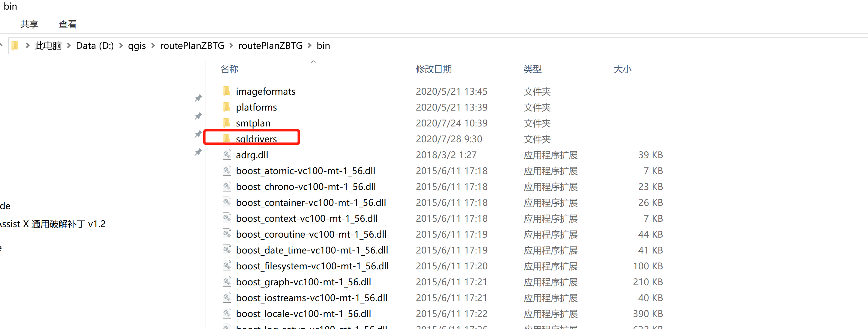The width and height of the screenshot is (868, 329).
Task: Expand the chevron after 此电脑 in address bar
Action: pos(69,46)
